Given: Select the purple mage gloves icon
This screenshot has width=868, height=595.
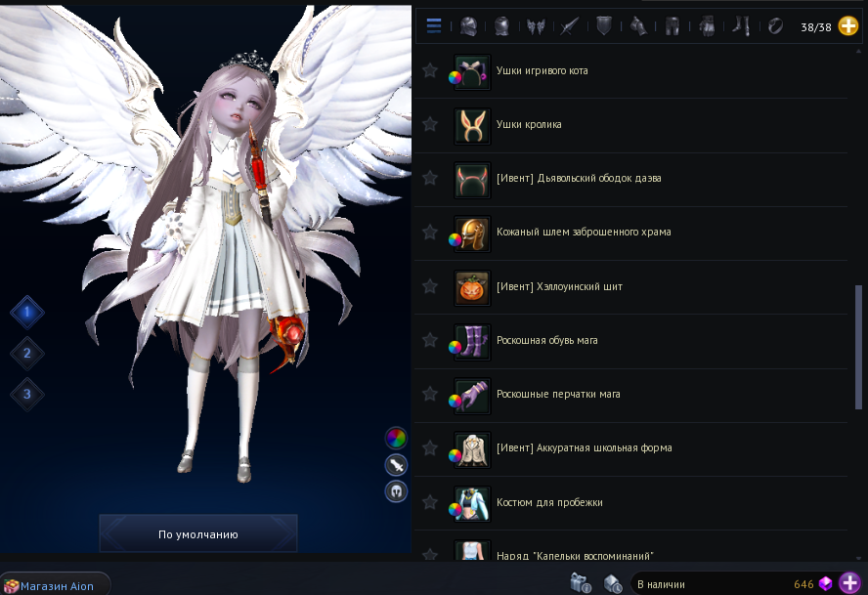Looking at the screenshot, I should coord(472,396).
